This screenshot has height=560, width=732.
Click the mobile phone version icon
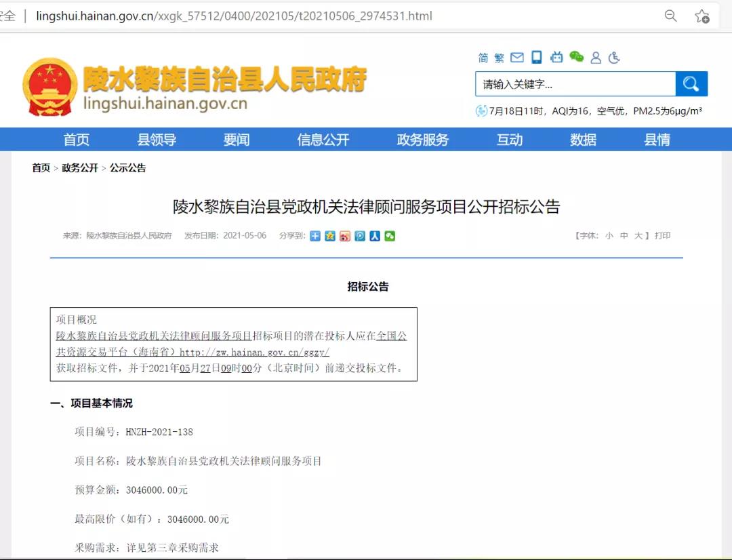click(x=537, y=58)
